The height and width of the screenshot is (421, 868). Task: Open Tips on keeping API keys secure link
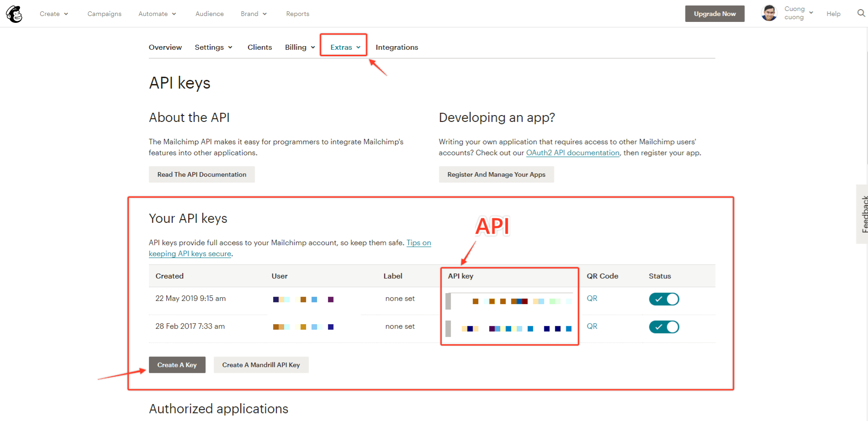coord(418,243)
